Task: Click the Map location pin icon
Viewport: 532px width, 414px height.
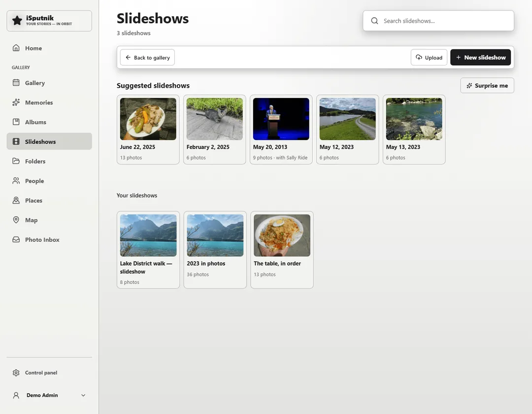Action: pos(16,220)
